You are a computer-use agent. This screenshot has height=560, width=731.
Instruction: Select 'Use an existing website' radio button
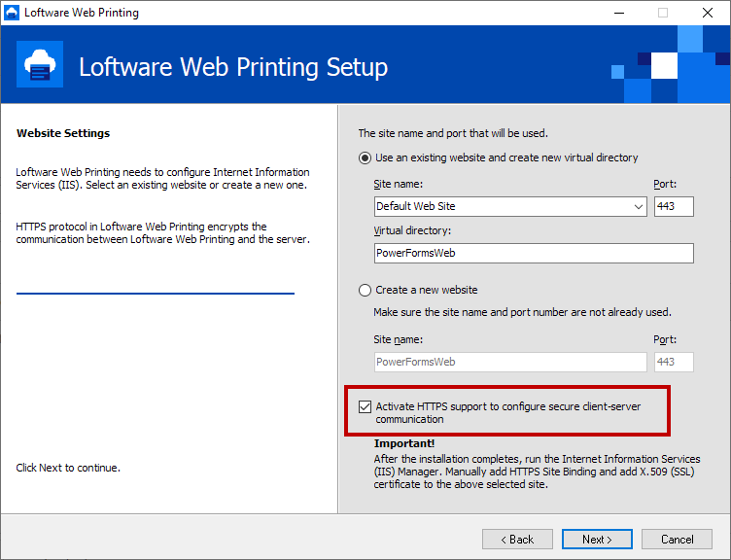pyautogui.click(x=365, y=158)
